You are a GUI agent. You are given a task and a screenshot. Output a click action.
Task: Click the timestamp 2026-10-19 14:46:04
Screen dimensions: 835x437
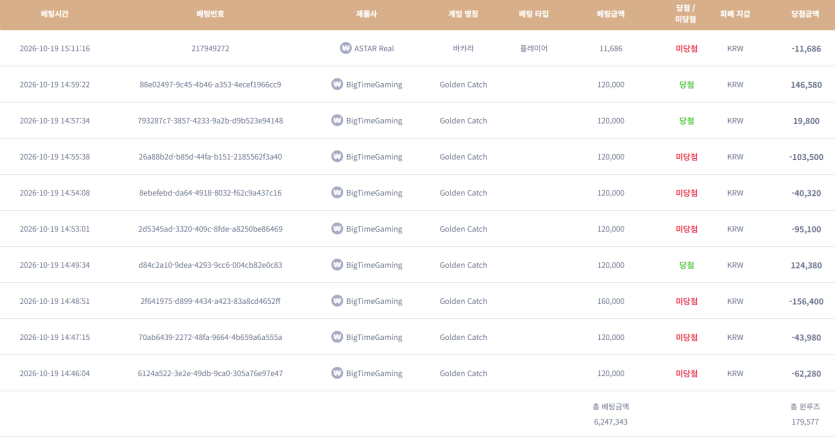(55, 374)
